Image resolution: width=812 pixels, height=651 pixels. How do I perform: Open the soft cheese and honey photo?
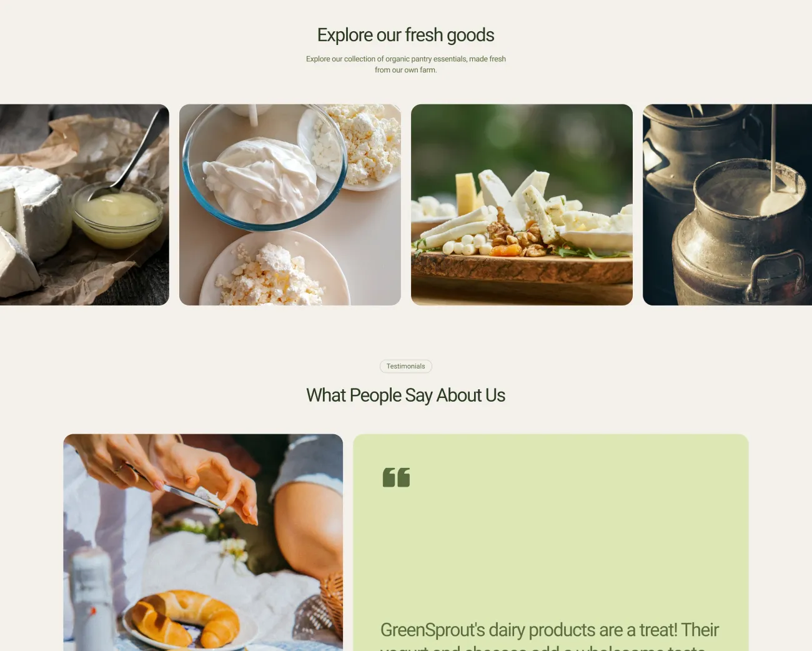[84, 205]
